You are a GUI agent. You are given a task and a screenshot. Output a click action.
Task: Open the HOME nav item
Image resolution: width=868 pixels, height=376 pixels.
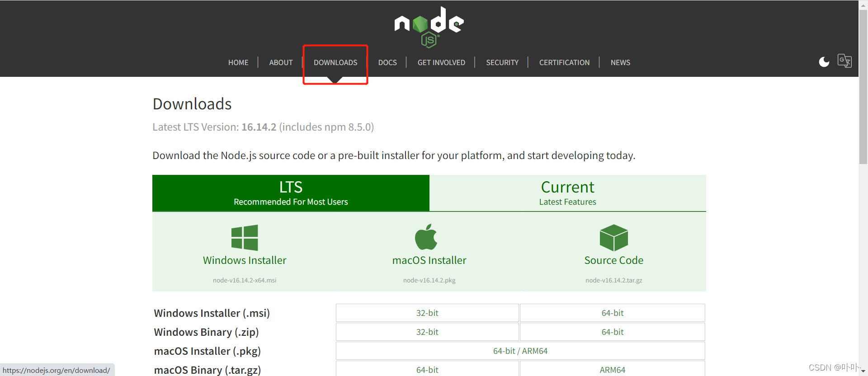(x=238, y=62)
